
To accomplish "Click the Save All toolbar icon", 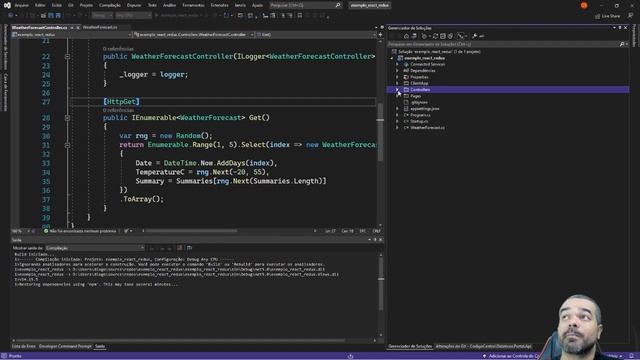I will pos(58,16).
